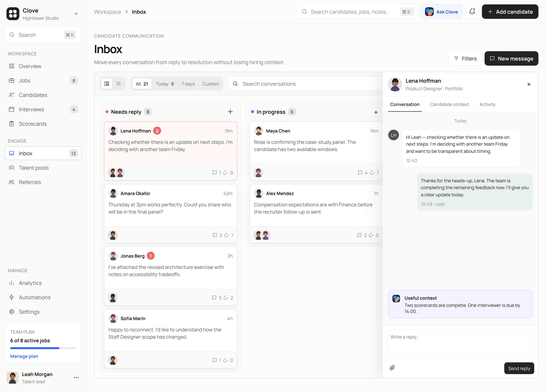Screen dimensions: 546x392
Task: Switch to the Activity tab
Action: pyautogui.click(x=487, y=104)
